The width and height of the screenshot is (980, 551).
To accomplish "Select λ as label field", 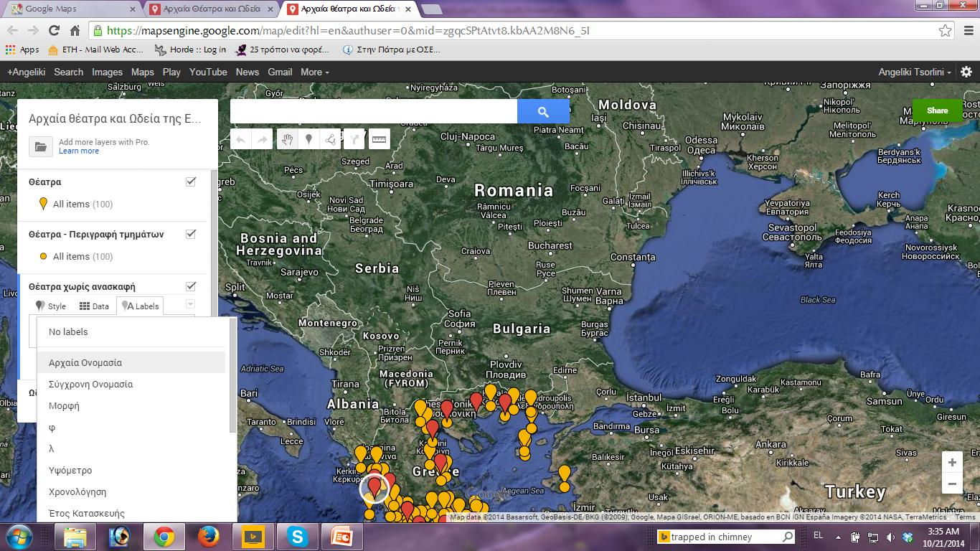I will click(x=131, y=449).
